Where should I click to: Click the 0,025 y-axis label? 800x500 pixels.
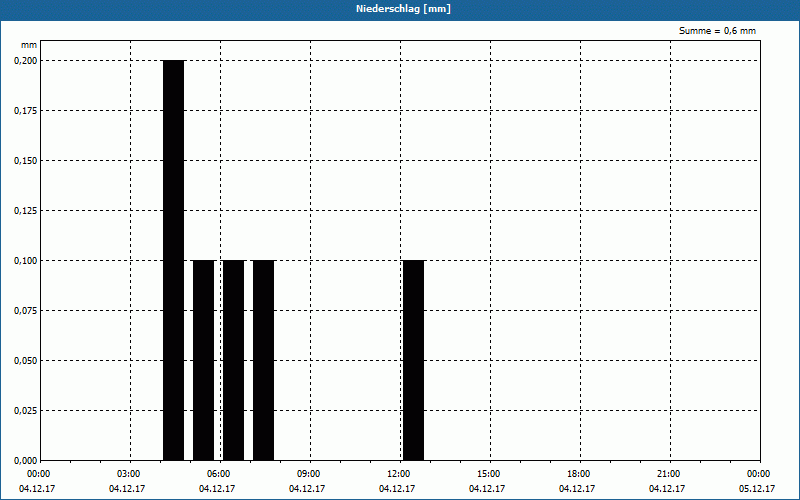click(x=26, y=411)
